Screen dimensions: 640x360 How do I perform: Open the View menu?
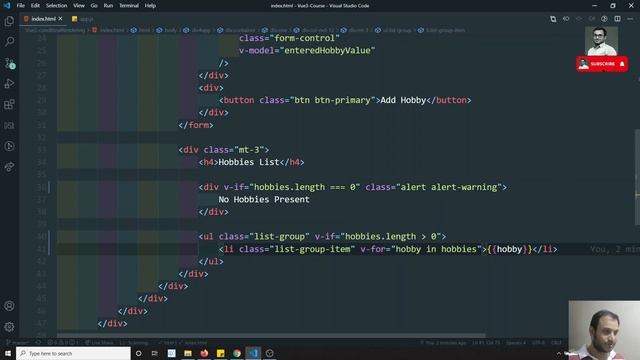[x=79, y=6]
